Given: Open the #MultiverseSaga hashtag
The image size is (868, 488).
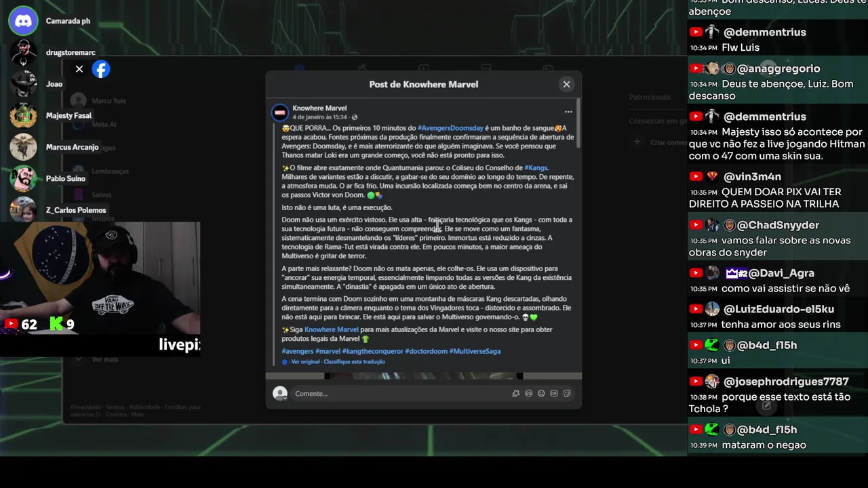Looking at the screenshot, I should point(475,351).
